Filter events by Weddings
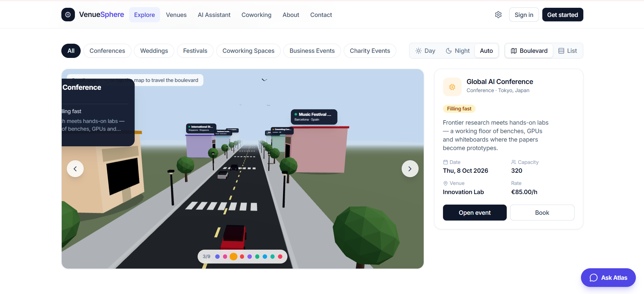The height and width of the screenshot is (294, 644). coord(154,51)
